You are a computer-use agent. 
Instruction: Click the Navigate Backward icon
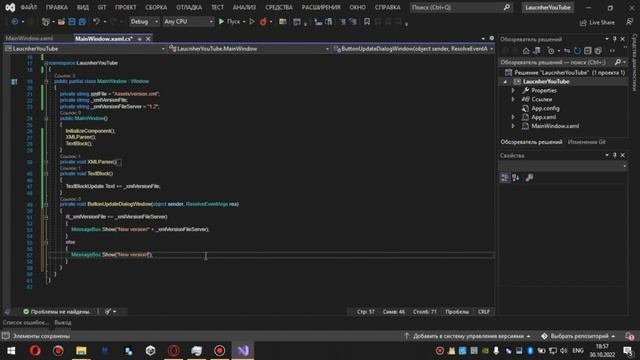[15, 22]
